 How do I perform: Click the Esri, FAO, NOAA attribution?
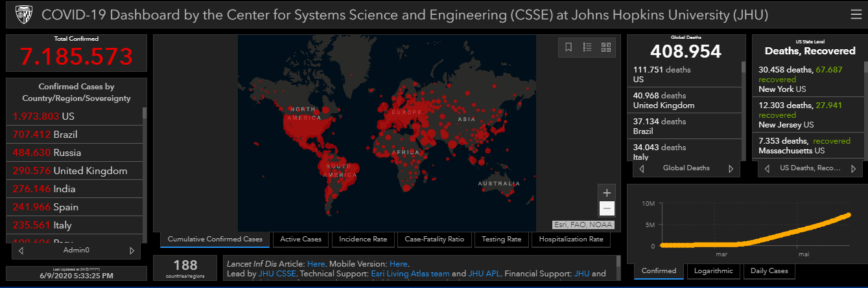583,225
